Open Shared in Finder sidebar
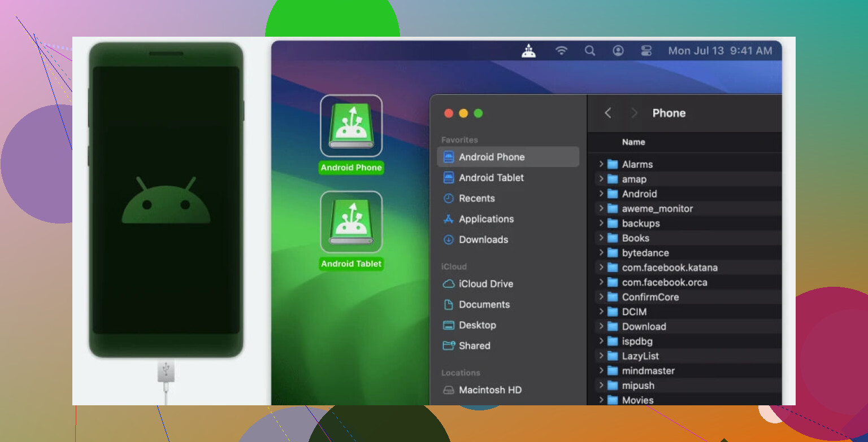868x442 pixels. [508, 345]
